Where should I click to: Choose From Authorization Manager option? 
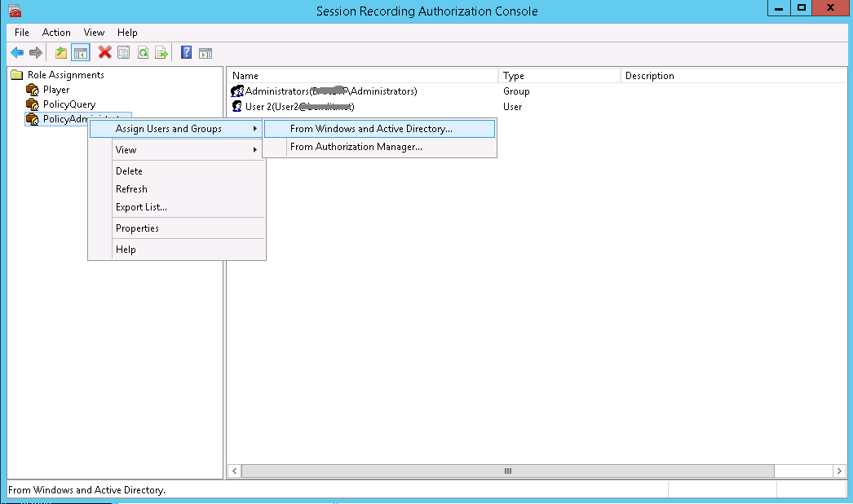tap(356, 147)
